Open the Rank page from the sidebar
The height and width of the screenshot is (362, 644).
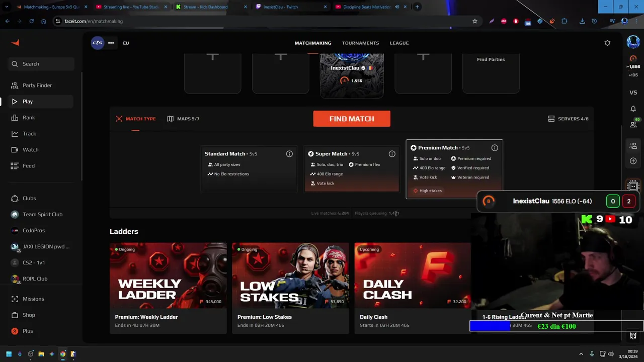pos(29,118)
